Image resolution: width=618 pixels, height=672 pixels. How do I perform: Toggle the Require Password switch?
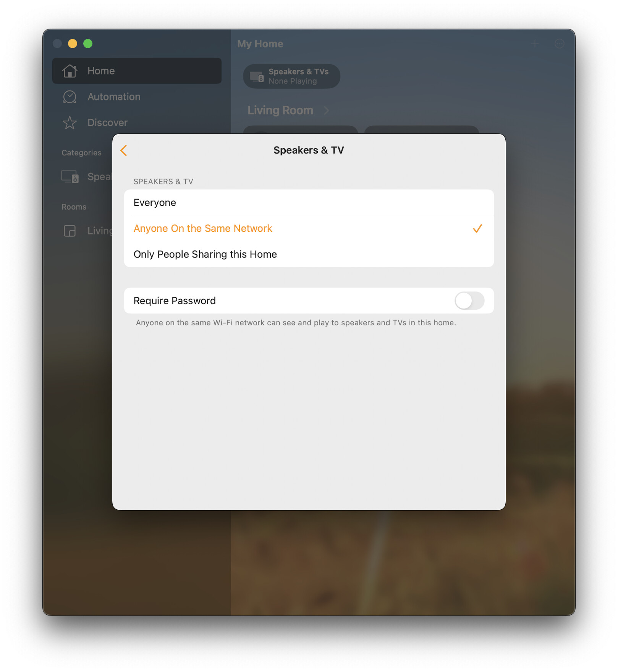pos(469,301)
